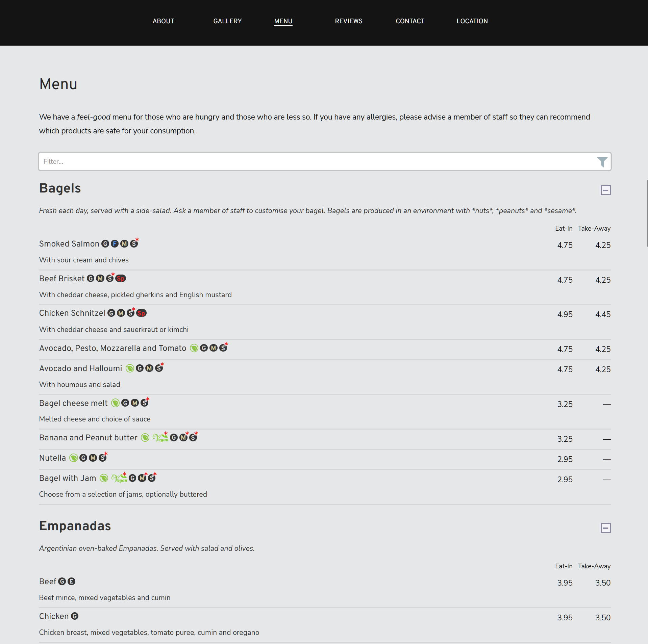This screenshot has width=648, height=644.
Task: Click the vegetarian leaf icon beside Nutella
Action: point(73,458)
